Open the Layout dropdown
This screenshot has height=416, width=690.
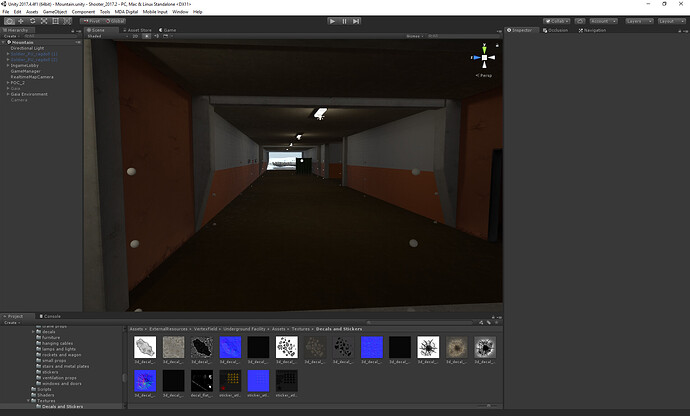click(671, 21)
